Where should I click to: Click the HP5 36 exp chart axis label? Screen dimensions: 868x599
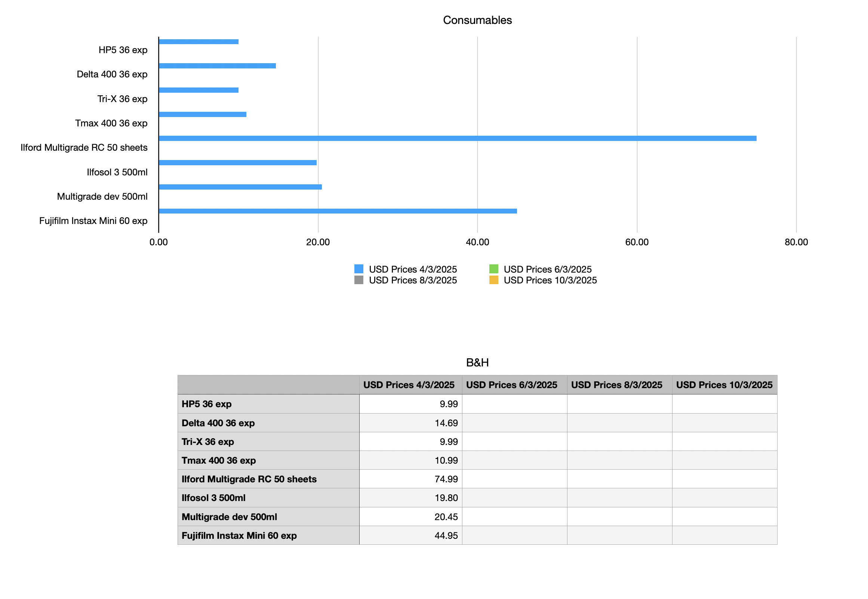click(123, 50)
